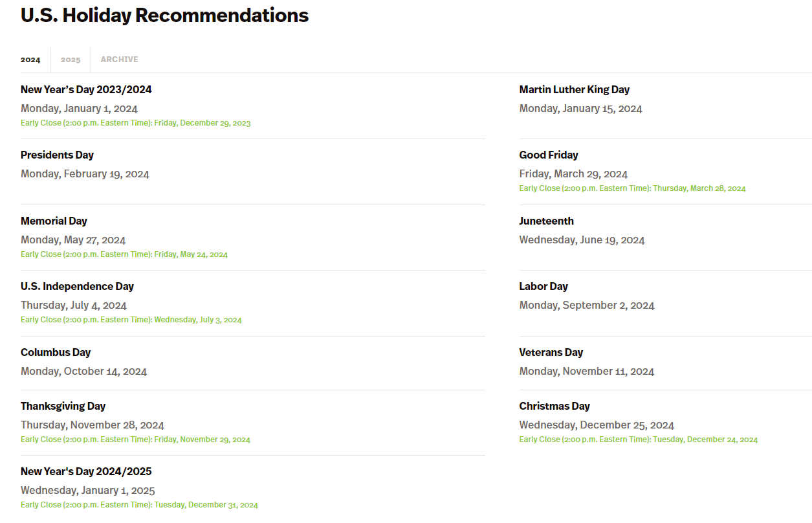
Task: Select the Presidents Day entry title
Action: (x=57, y=155)
